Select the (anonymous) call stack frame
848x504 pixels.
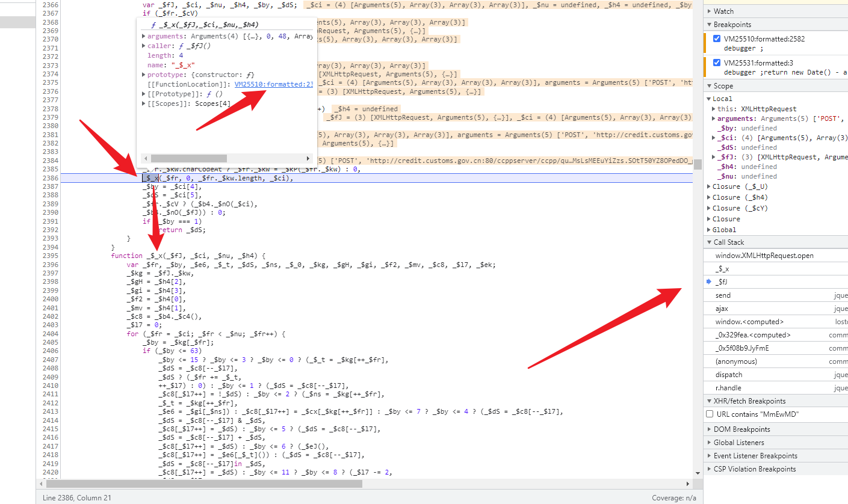pyautogui.click(x=776, y=361)
